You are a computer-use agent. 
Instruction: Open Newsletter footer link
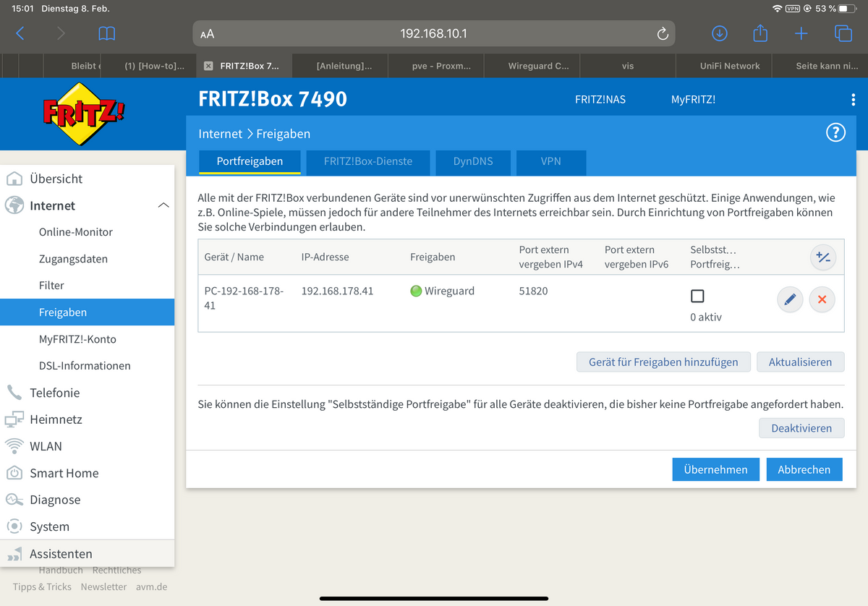click(x=103, y=586)
